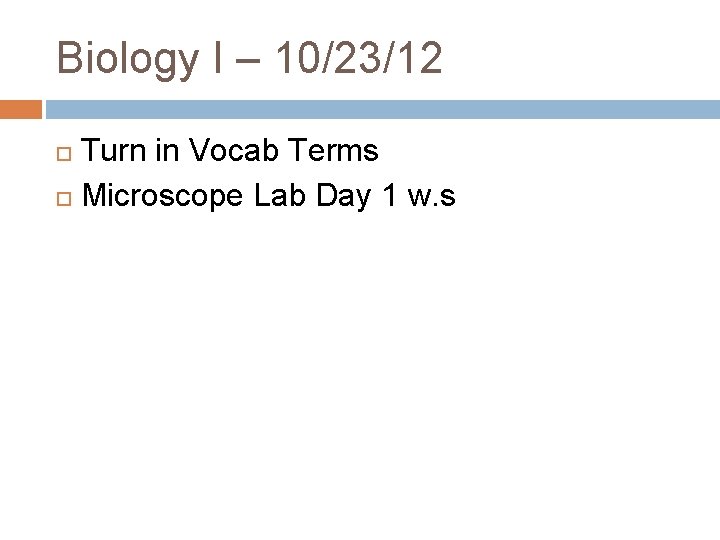Screen dimensions: 720x540
Task: Click the Roman numeral I in the title
Action: point(218,57)
